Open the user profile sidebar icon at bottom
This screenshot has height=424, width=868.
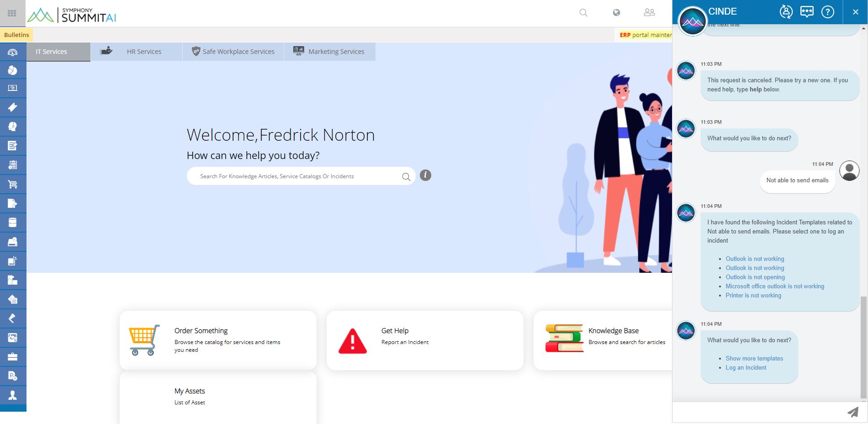[x=13, y=395]
